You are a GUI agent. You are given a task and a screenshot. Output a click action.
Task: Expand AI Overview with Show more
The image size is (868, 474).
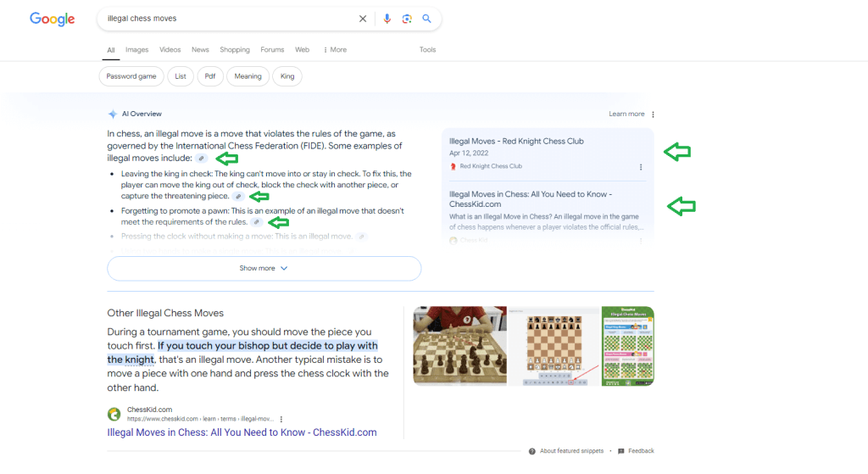(x=264, y=269)
